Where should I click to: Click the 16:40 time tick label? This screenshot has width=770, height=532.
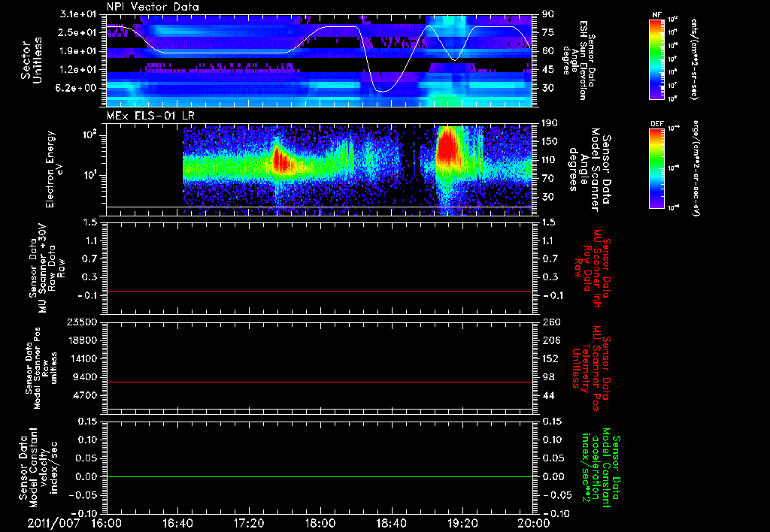[177, 523]
